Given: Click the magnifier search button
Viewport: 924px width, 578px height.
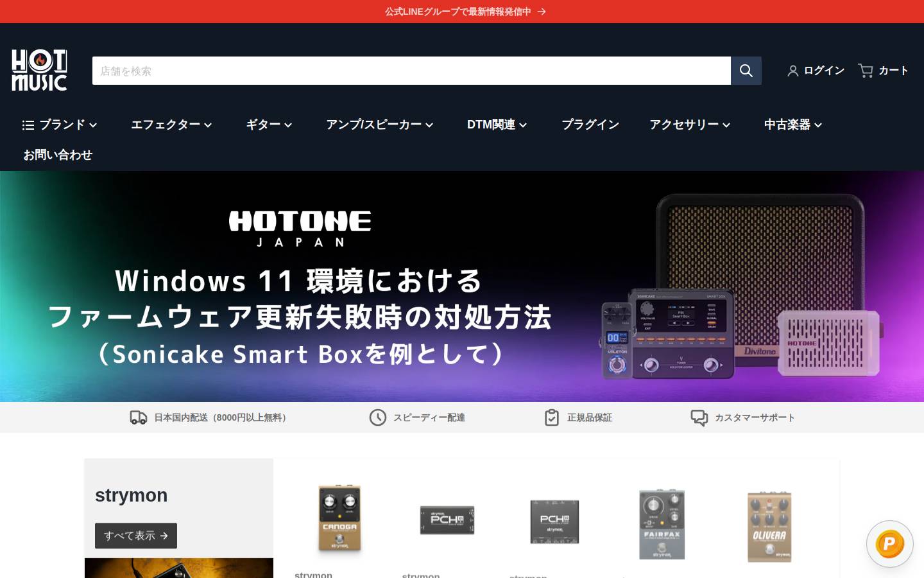Looking at the screenshot, I should coord(746,71).
